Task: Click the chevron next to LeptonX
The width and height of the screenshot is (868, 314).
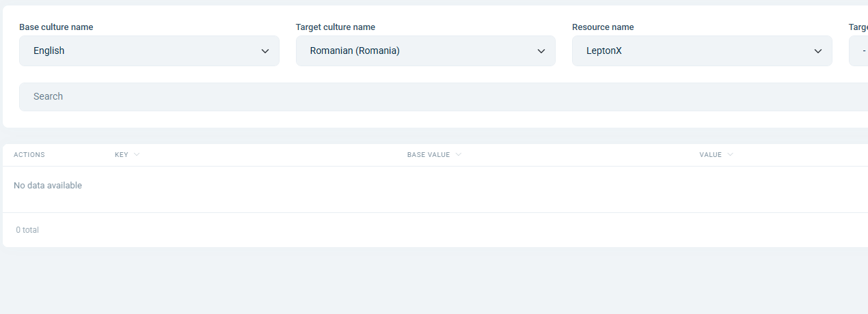Action: (x=818, y=51)
